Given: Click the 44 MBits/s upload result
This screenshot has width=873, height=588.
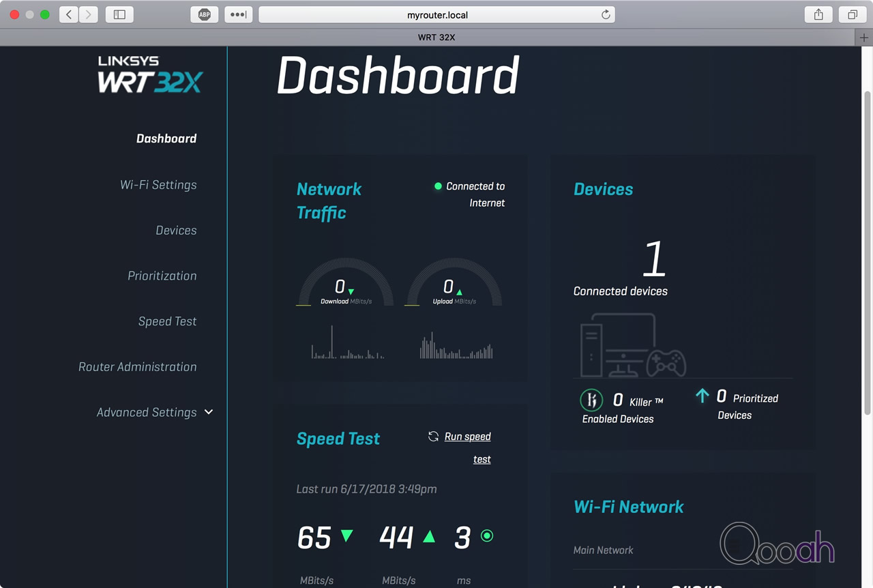Looking at the screenshot, I should (397, 538).
